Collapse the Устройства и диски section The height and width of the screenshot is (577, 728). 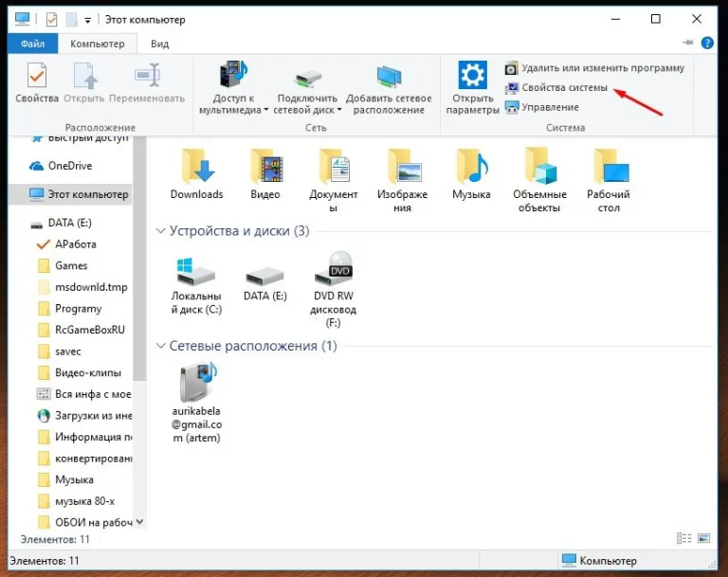click(160, 231)
